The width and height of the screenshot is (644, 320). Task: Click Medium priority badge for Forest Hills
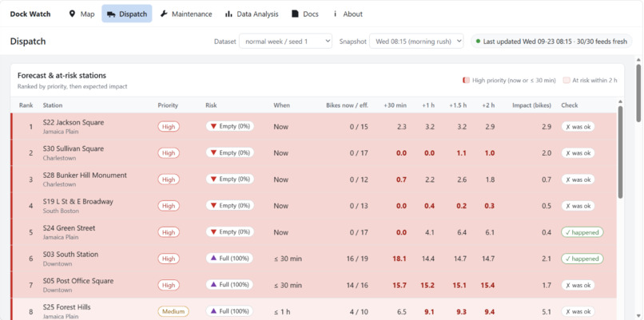click(x=173, y=311)
